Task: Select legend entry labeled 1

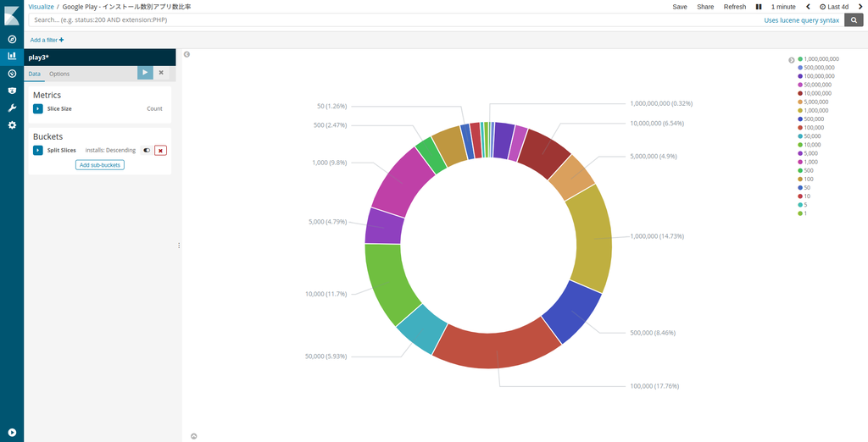Action: click(802, 213)
